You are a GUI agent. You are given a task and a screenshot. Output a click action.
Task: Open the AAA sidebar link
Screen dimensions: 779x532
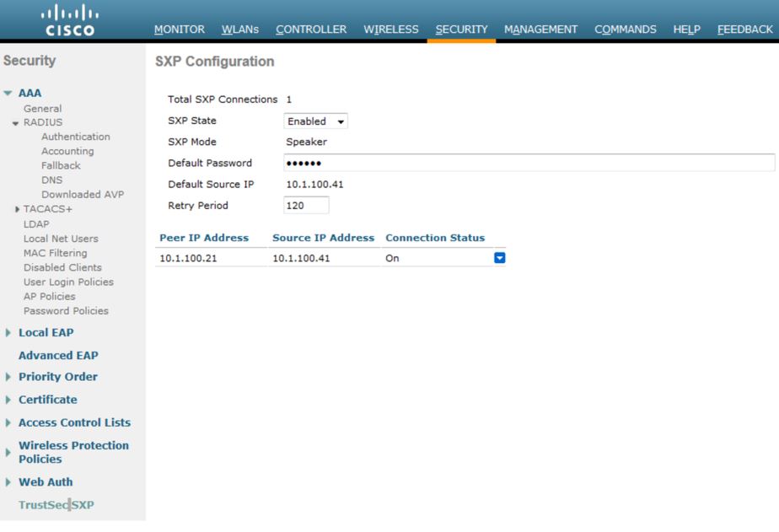coord(30,93)
